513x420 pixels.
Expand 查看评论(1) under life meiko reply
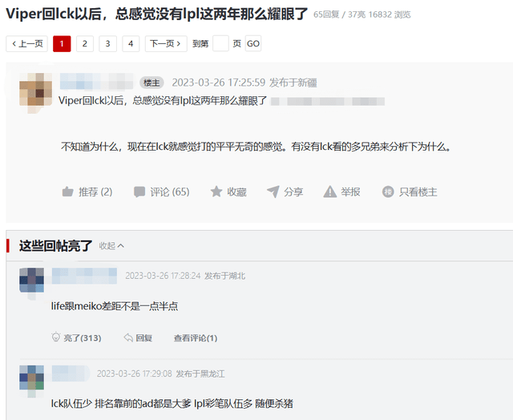click(196, 338)
